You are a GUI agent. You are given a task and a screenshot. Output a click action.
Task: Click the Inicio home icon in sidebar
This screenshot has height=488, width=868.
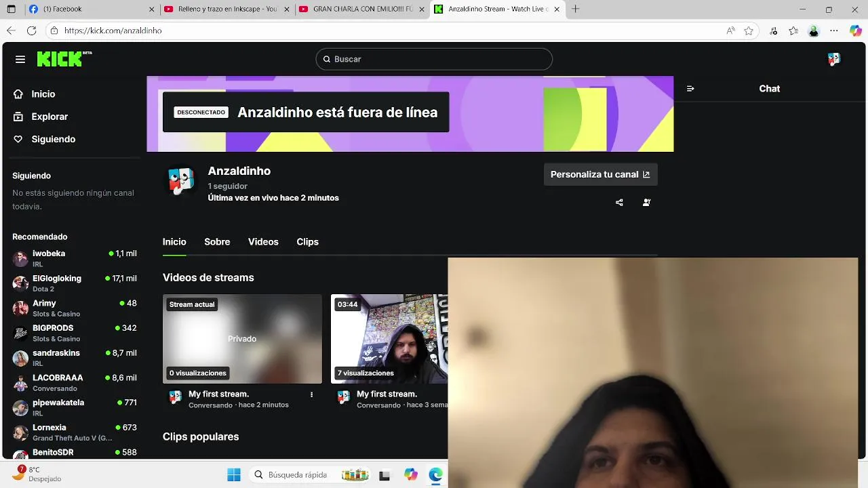(x=18, y=94)
